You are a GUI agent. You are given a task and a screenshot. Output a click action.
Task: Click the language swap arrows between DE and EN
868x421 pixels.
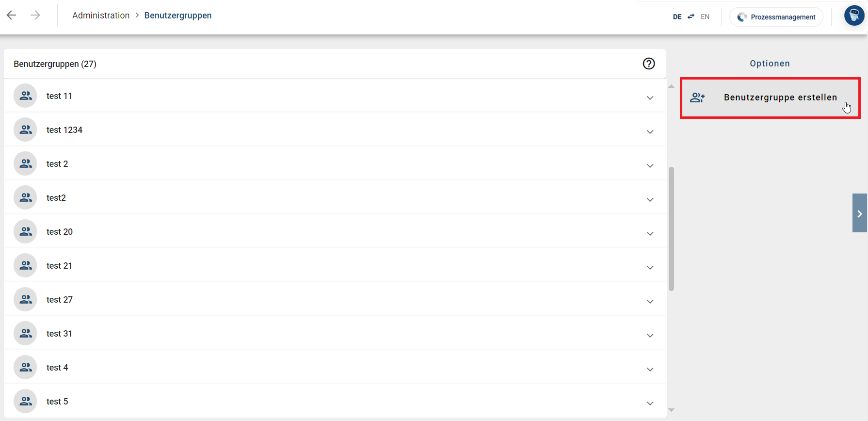pos(691,16)
